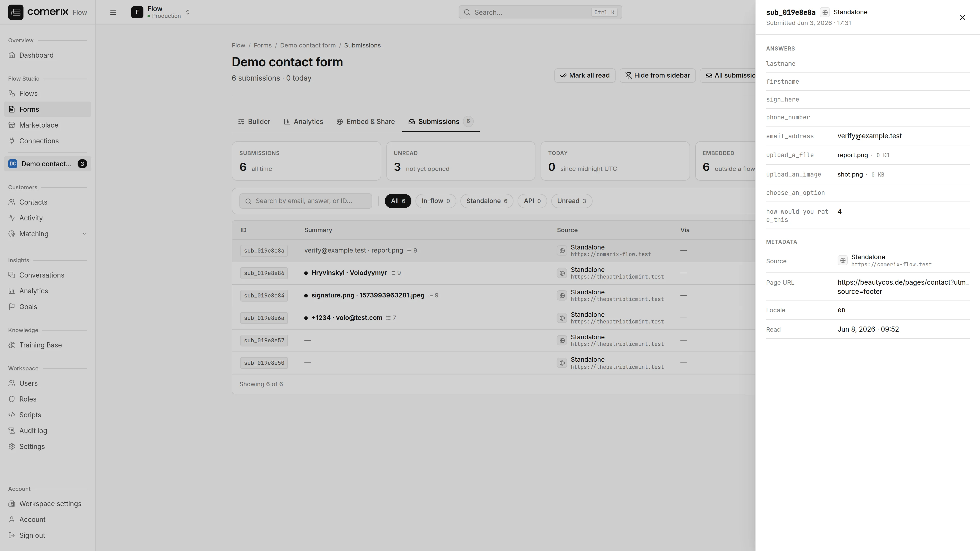Viewport: 980px width, 551px height.
Task: Open the Flow Production workspace switcher
Action: 161,12
